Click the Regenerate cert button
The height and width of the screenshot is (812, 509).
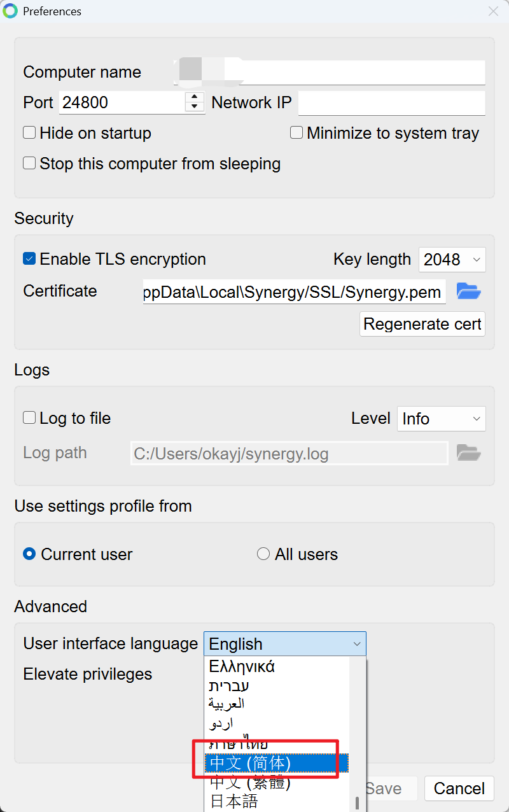click(x=422, y=324)
